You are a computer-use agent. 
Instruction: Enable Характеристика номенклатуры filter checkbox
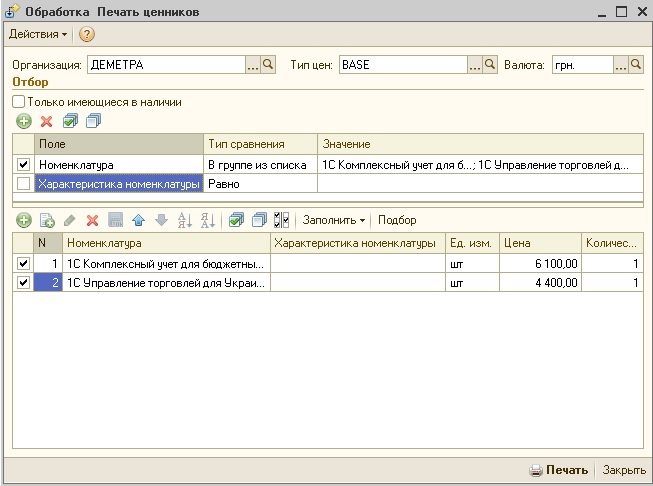click(x=23, y=184)
